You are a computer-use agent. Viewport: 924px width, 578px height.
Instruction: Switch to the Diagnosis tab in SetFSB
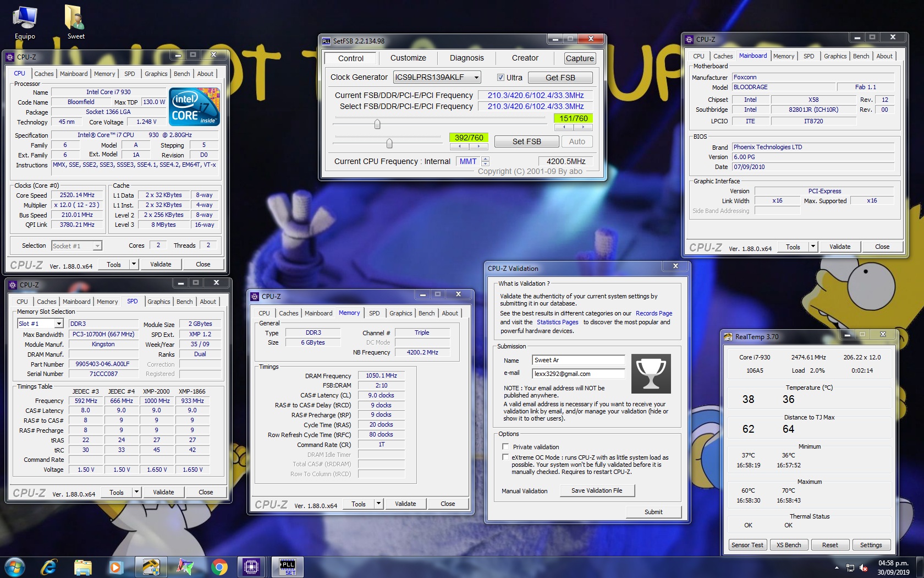point(466,58)
